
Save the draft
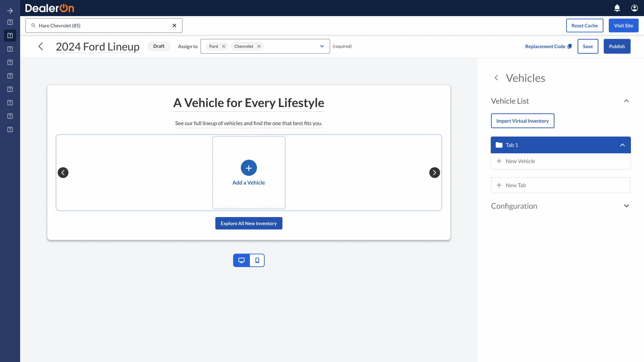588,46
